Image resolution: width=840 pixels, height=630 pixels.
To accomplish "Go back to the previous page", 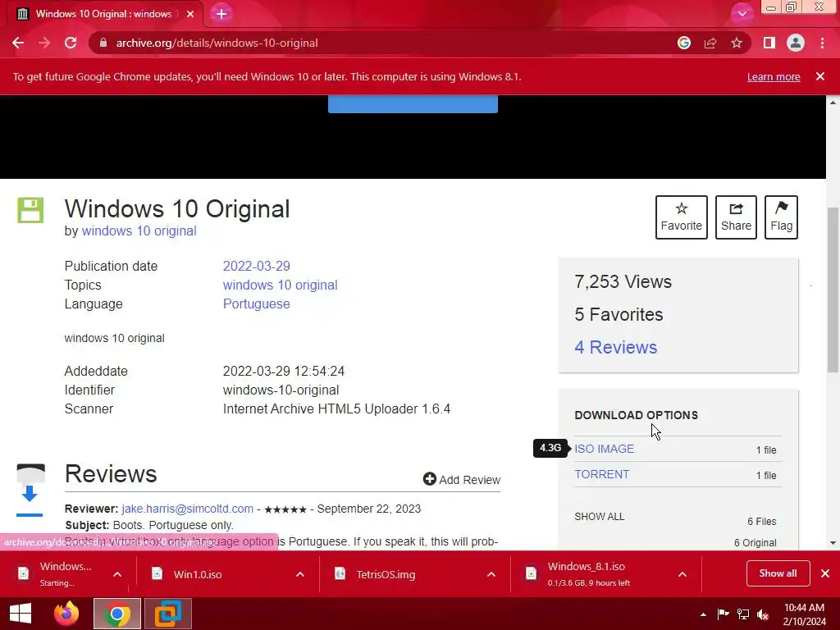I will pos(18,43).
